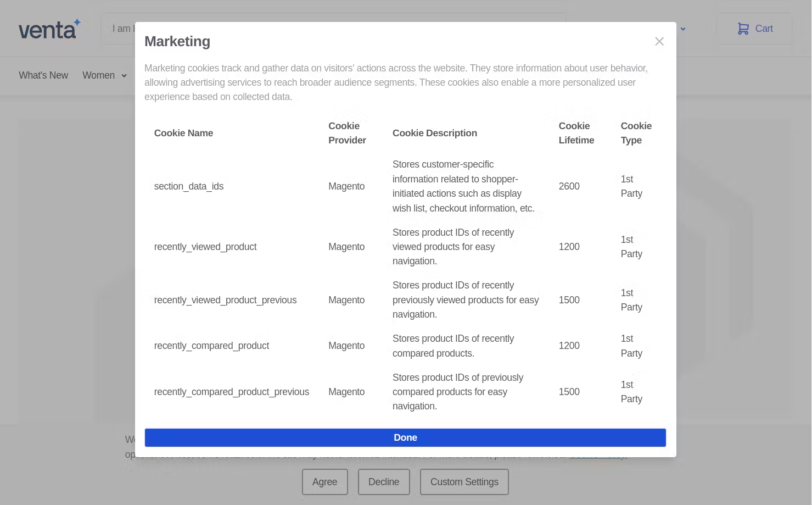Decline cookies in the banner

tap(383, 482)
